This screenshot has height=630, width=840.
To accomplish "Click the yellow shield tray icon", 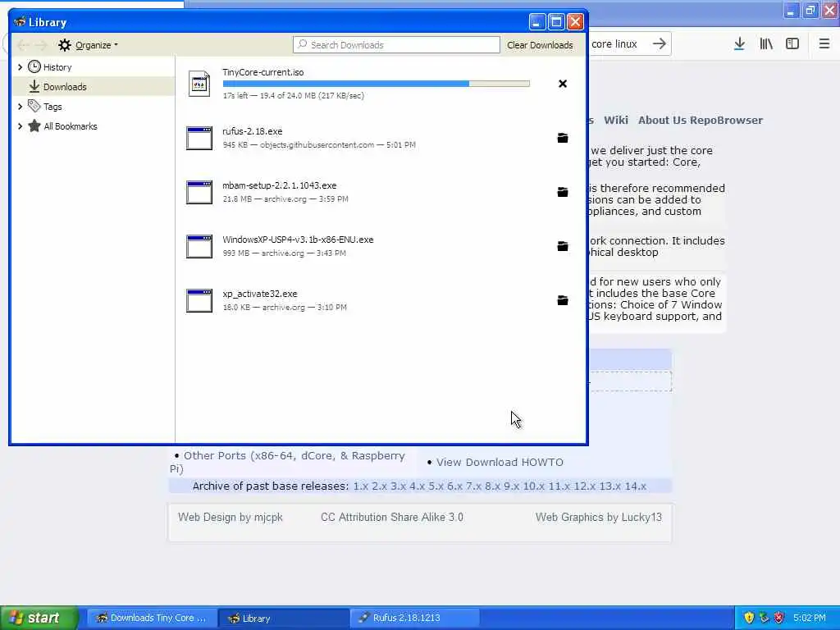I will [749, 618].
